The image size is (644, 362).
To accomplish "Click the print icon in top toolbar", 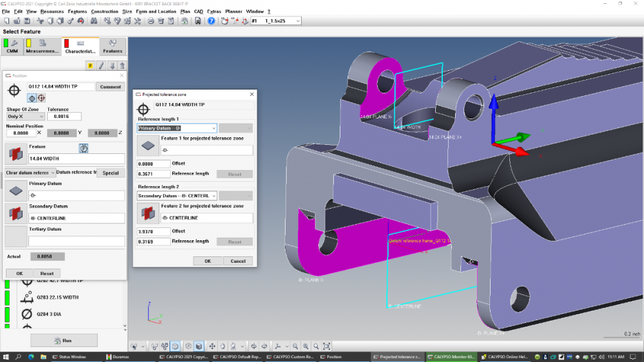I will click(151, 21).
